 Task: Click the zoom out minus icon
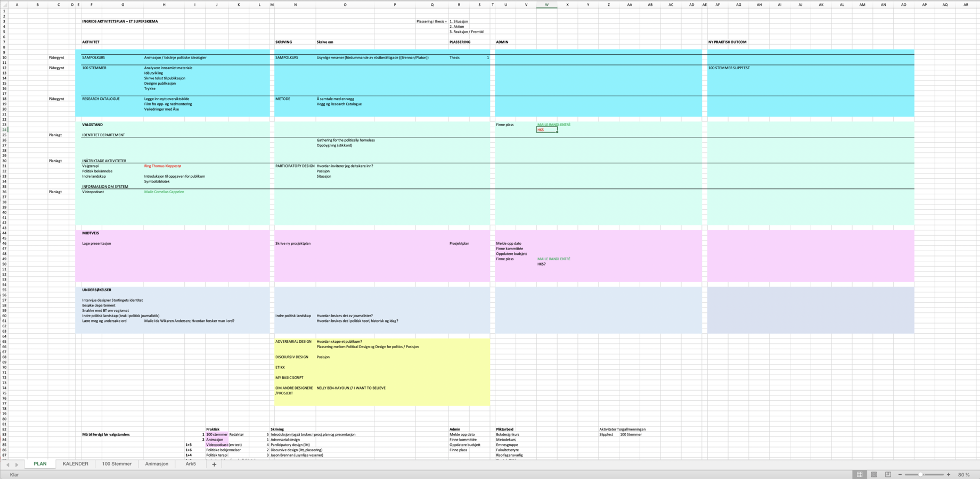click(x=900, y=474)
